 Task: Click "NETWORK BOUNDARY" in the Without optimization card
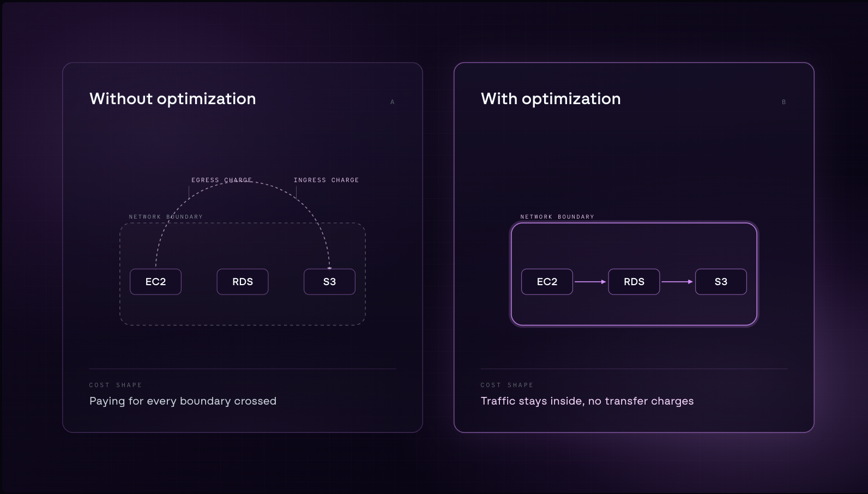(166, 217)
